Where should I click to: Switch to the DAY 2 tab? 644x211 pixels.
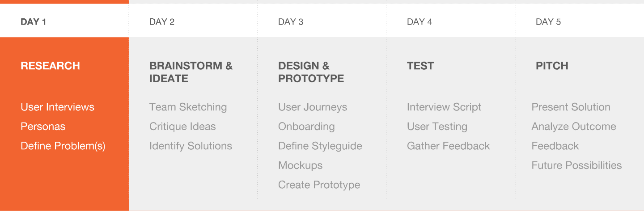[193, 21]
